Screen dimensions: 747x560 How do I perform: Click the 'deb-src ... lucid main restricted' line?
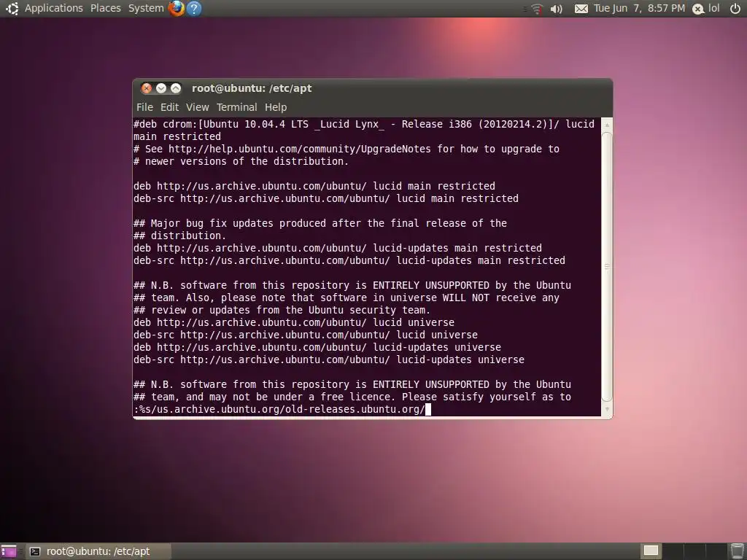click(326, 198)
